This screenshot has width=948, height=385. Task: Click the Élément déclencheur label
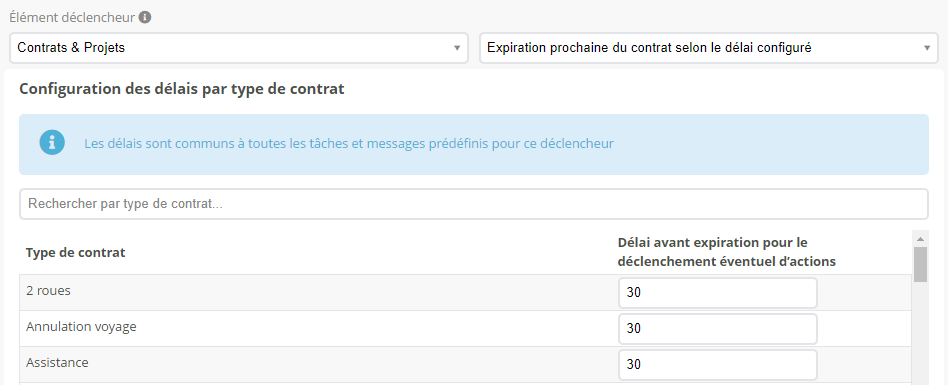(x=72, y=18)
